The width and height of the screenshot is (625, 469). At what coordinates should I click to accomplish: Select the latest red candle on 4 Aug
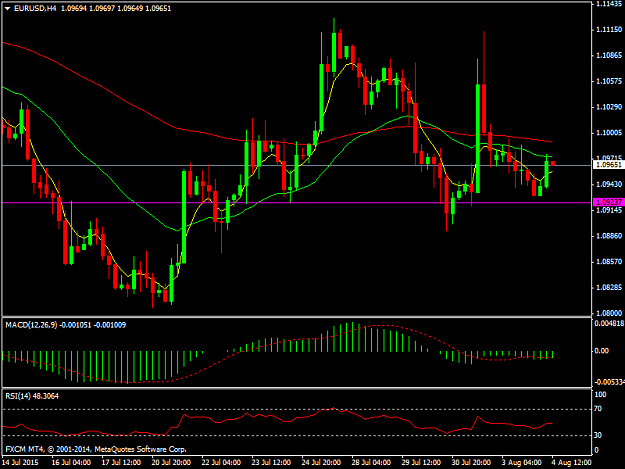click(x=552, y=163)
